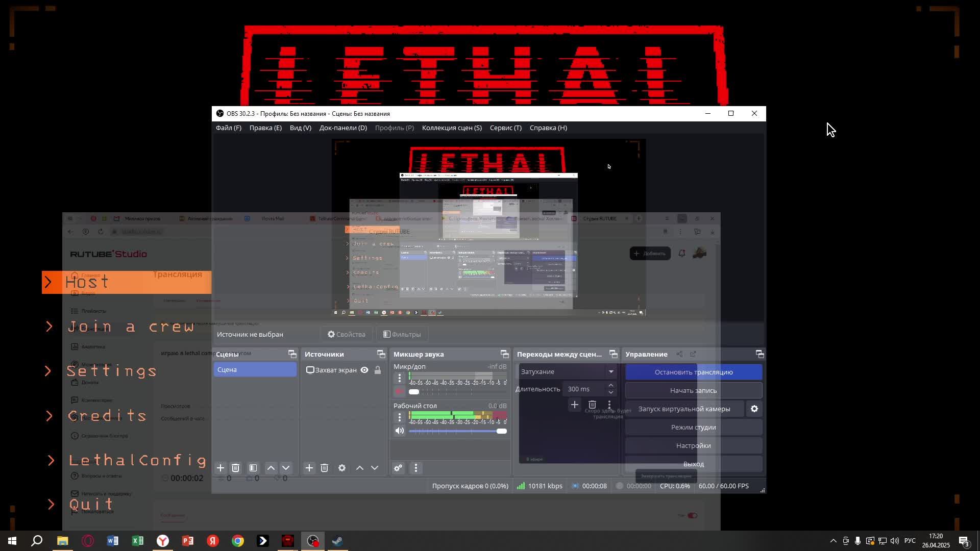Image resolution: width=980 pixels, height=551 pixels.
Task: Open system clock showing 17:20
Action: pyautogui.click(x=936, y=541)
